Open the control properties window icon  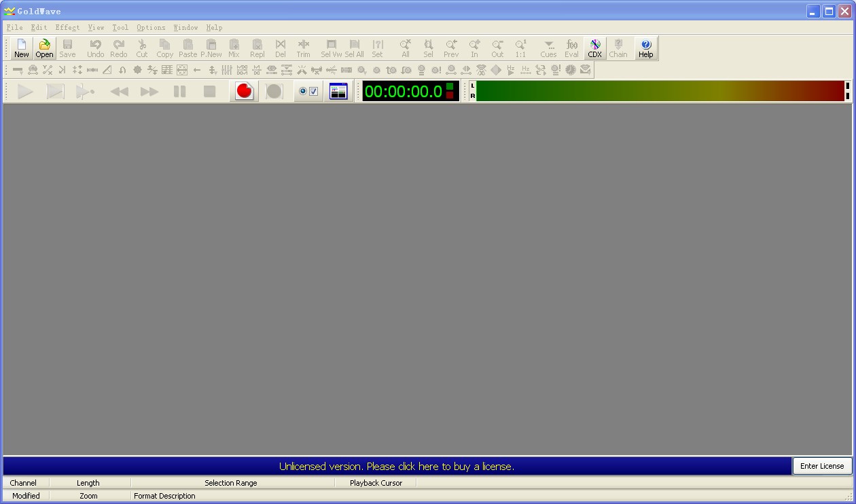tap(338, 91)
